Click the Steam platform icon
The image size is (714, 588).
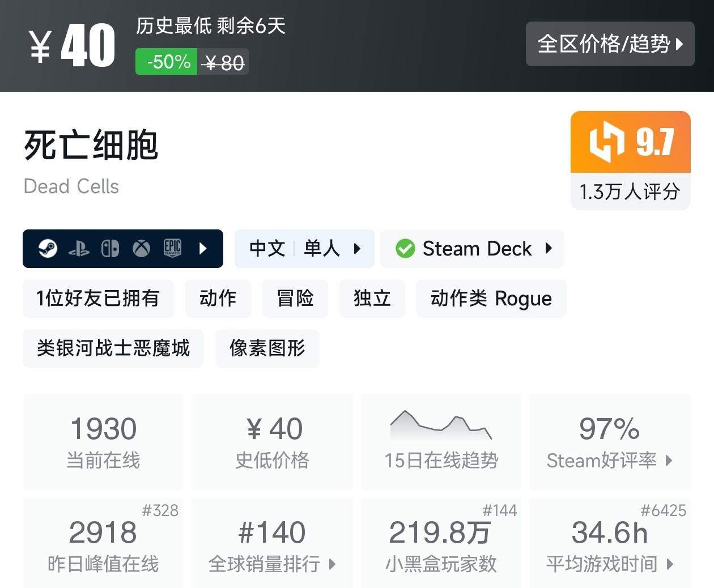coord(48,248)
